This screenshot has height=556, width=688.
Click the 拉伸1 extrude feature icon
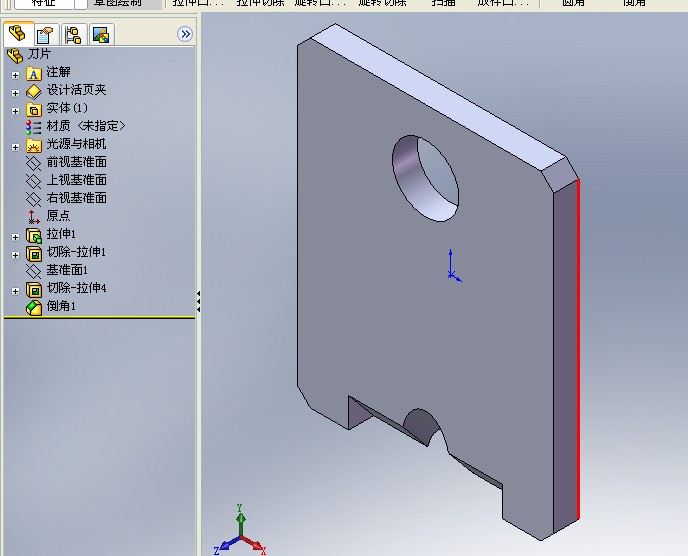point(34,236)
